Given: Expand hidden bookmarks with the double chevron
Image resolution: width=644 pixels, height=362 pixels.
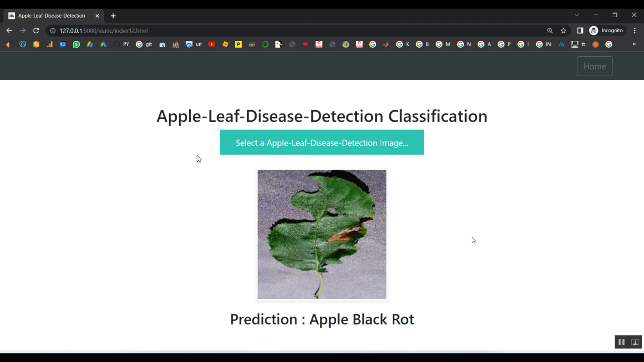Looking at the screenshot, I should click(634, 44).
